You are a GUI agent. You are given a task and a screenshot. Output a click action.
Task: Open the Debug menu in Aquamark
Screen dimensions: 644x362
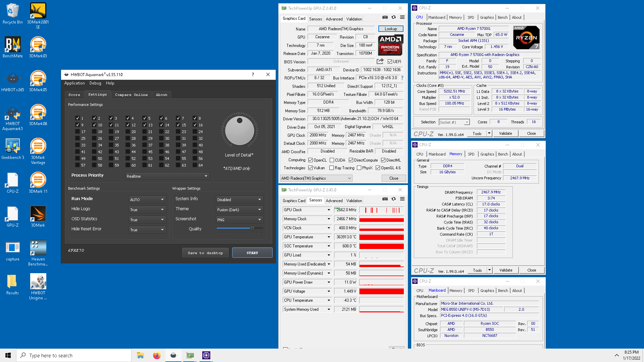point(95,83)
